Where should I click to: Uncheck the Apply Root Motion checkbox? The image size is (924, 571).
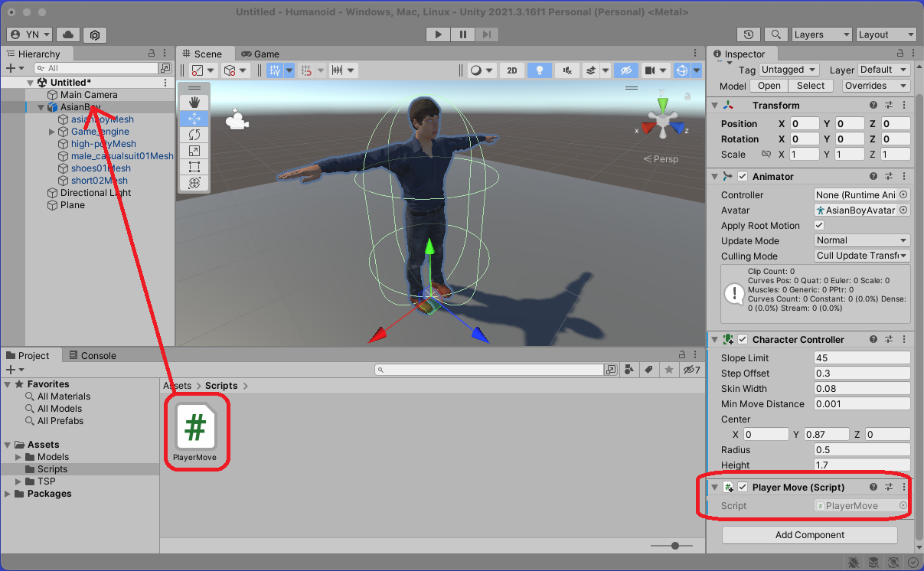point(819,226)
